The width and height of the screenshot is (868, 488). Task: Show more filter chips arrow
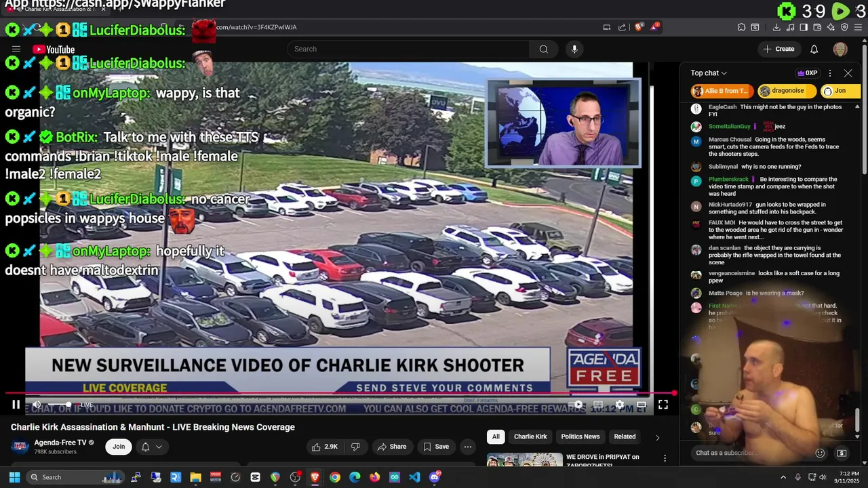pos(657,437)
